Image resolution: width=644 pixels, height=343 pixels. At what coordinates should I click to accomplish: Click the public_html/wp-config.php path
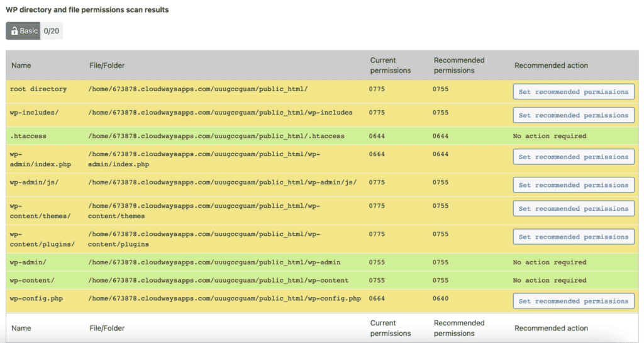pos(225,298)
